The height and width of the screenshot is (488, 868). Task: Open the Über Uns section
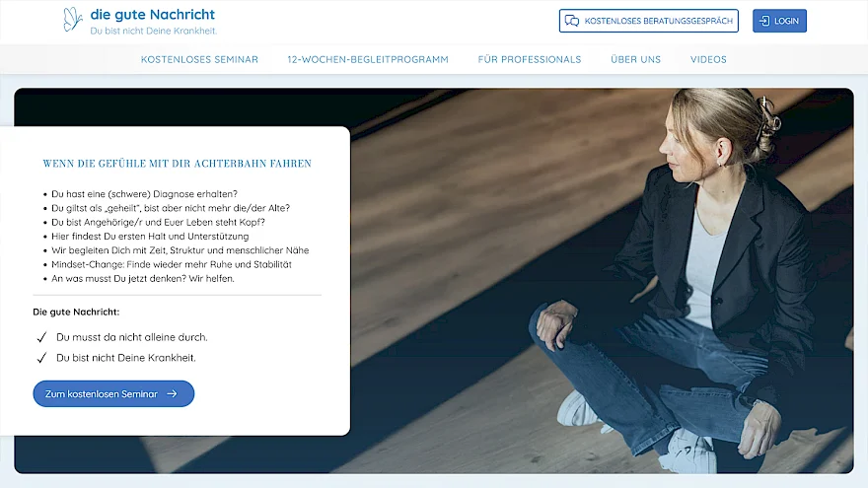click(635, 59)
